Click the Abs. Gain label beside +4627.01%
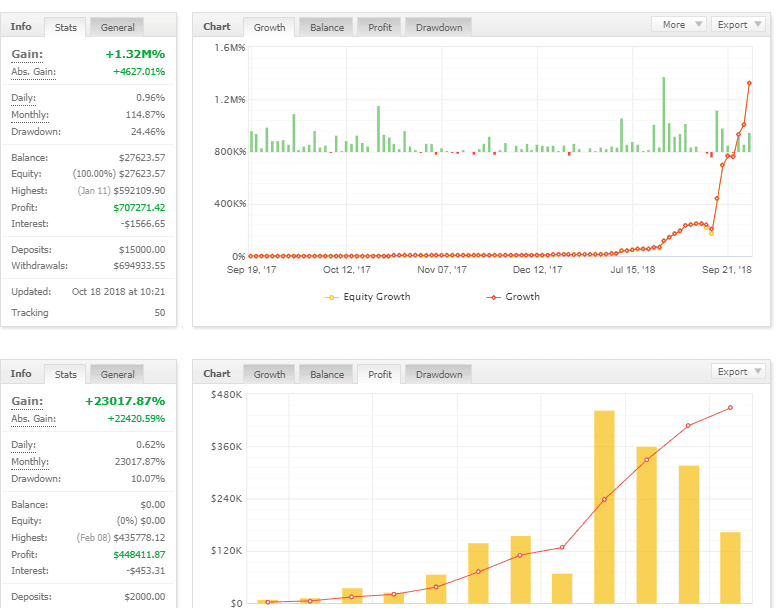 tap(34, 72)
